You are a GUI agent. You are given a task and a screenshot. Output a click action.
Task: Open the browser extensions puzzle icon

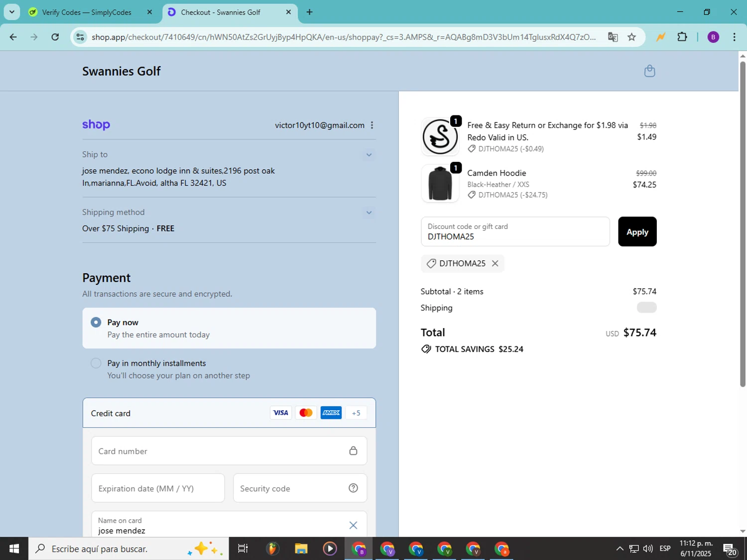[x=682, y=37]
